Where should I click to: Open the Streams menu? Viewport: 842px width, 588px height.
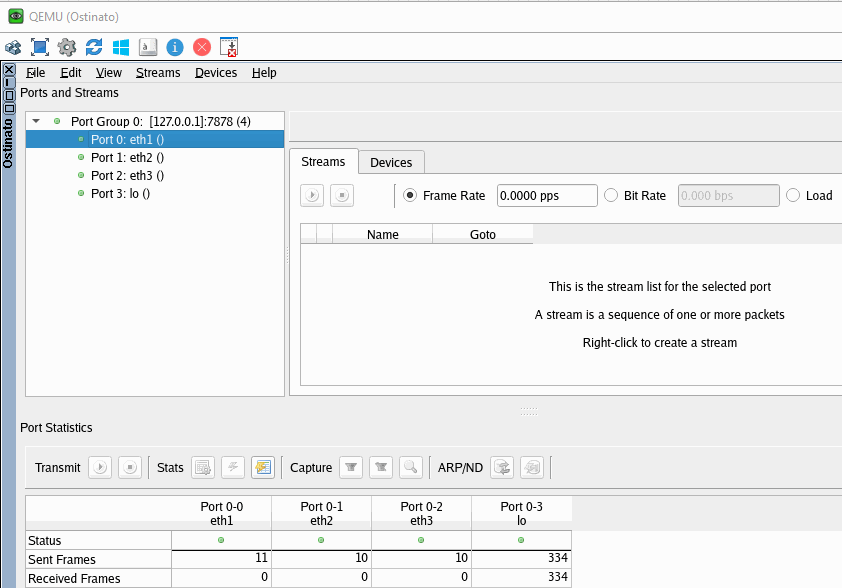click(158, 73)
